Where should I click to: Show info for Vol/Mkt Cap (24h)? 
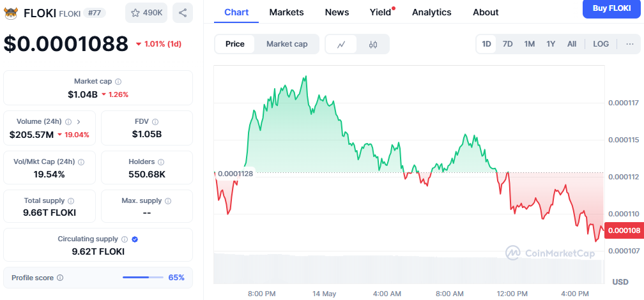pos(81,162)
